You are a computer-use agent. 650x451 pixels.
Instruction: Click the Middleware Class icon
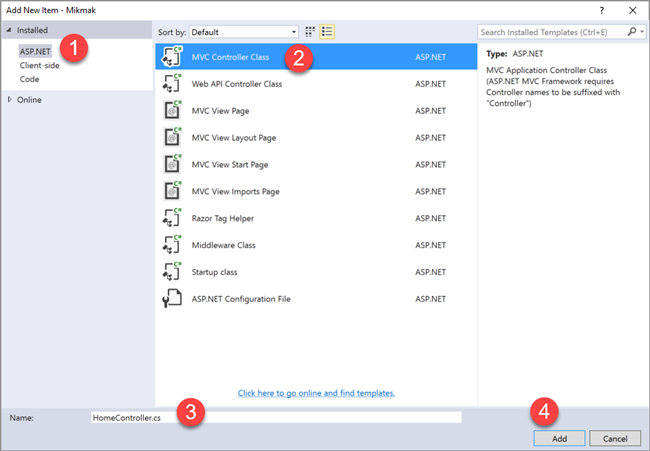pos(172,245)
